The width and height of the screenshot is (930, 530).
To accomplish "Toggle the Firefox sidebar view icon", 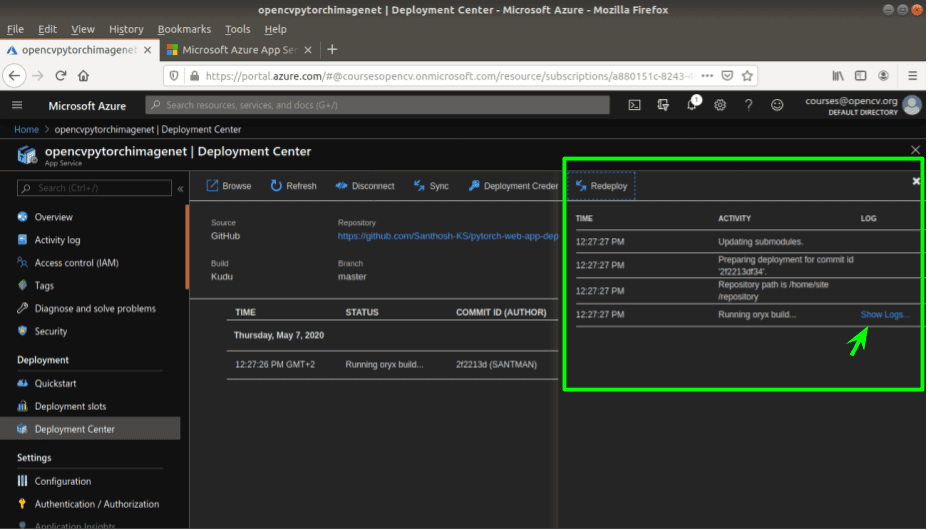I will click(x=861, y=76).
